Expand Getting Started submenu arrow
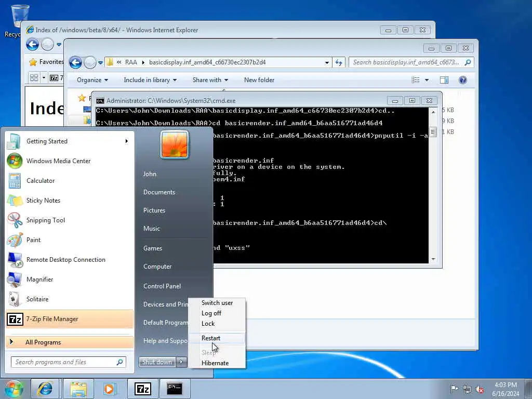This screenshot has height=399, width=532. 127,141
